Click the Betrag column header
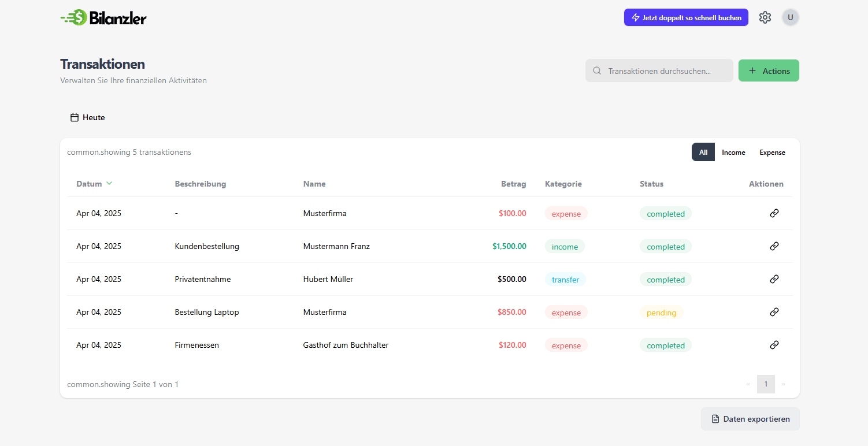The image size is (868, 446). click(513, 184)
